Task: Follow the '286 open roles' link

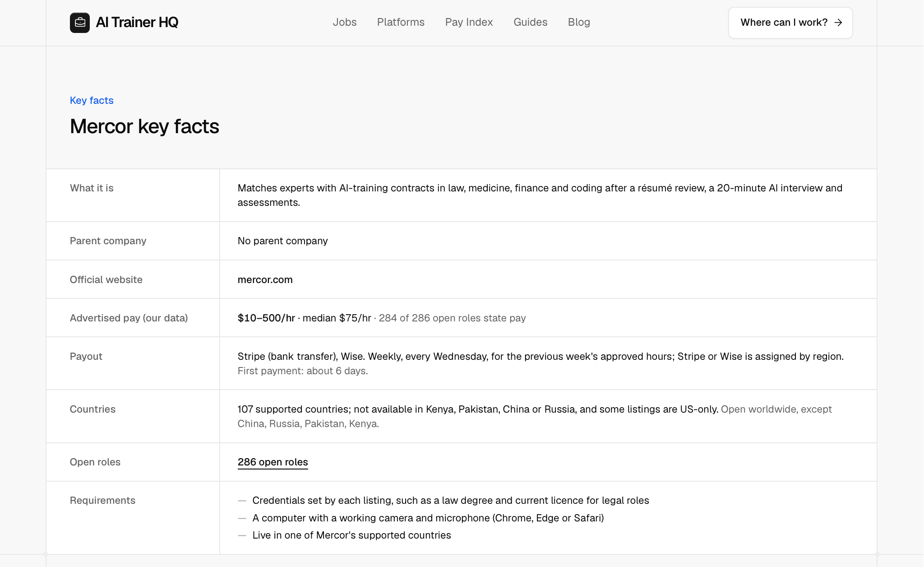Action: click(x=273, y=462)
